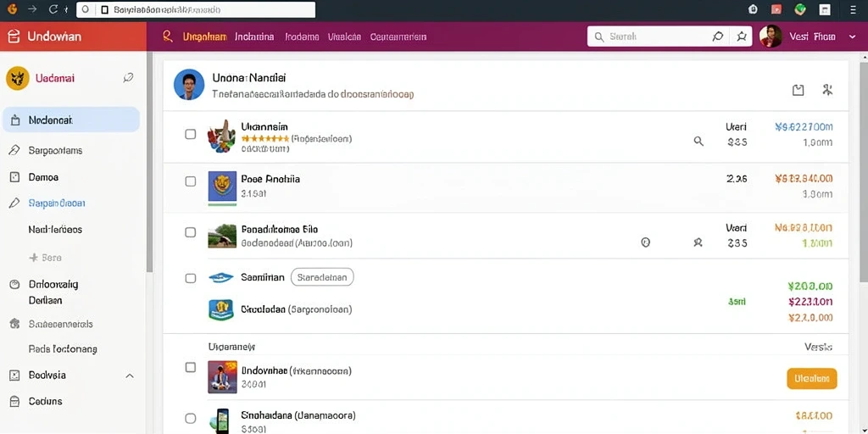Tick the Poae Anobiia row checkbox
This screenshot has width=868, height=434.
click(191, 181)
